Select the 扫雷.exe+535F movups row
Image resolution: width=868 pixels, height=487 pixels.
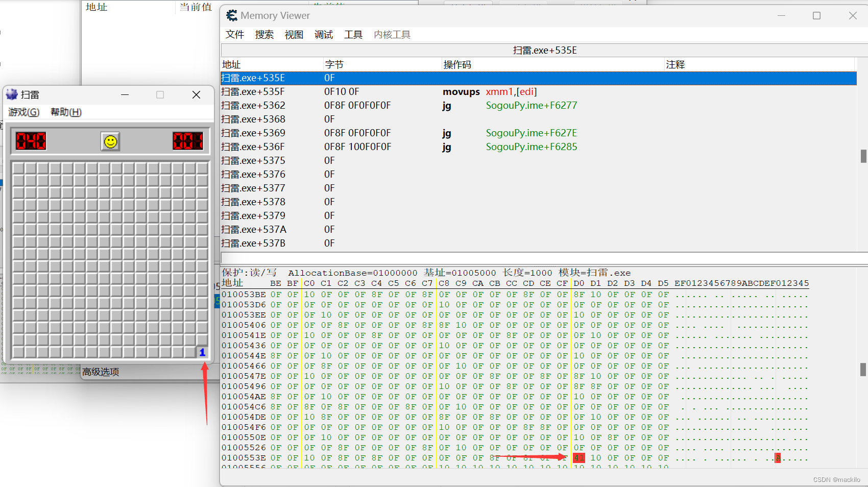pyautogui.click(x=539, y=92)
